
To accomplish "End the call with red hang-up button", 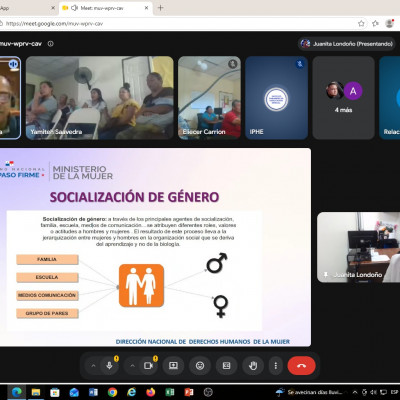I will tap(301, 366).
